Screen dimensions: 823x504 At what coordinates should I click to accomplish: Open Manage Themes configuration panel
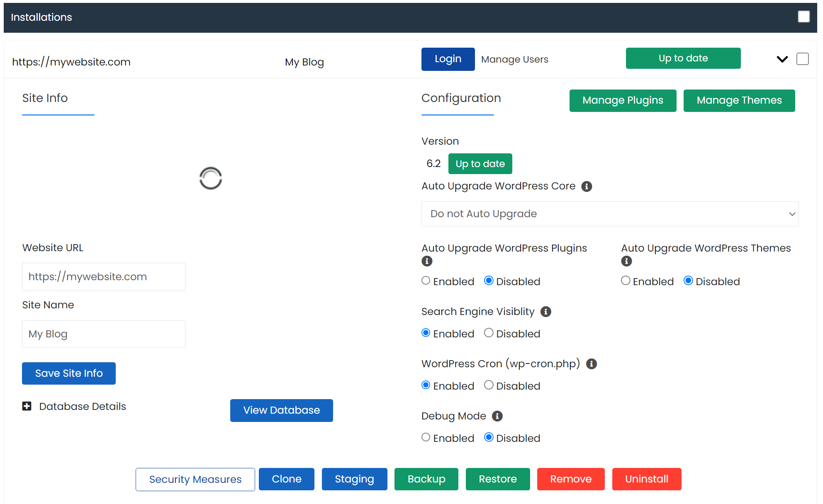click(x=739, y=100)
